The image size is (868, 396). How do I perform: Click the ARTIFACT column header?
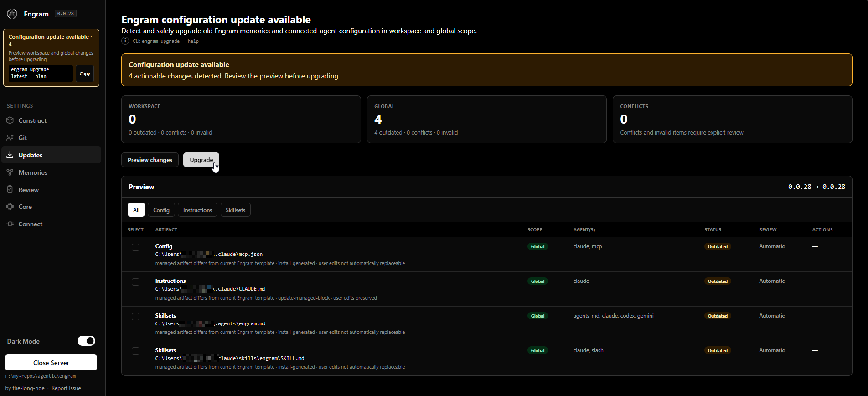pos(166,230)
